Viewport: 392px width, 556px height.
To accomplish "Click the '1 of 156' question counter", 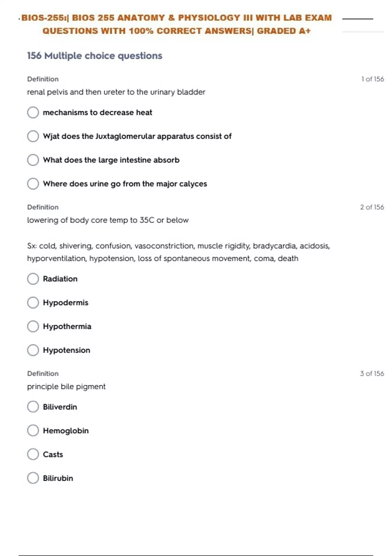I will point(372,79).
